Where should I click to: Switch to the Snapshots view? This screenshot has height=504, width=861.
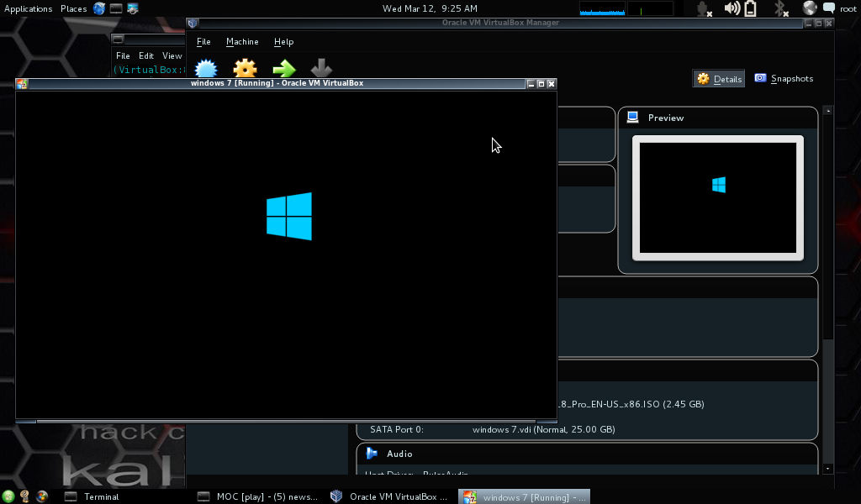(x=784, y=78)
